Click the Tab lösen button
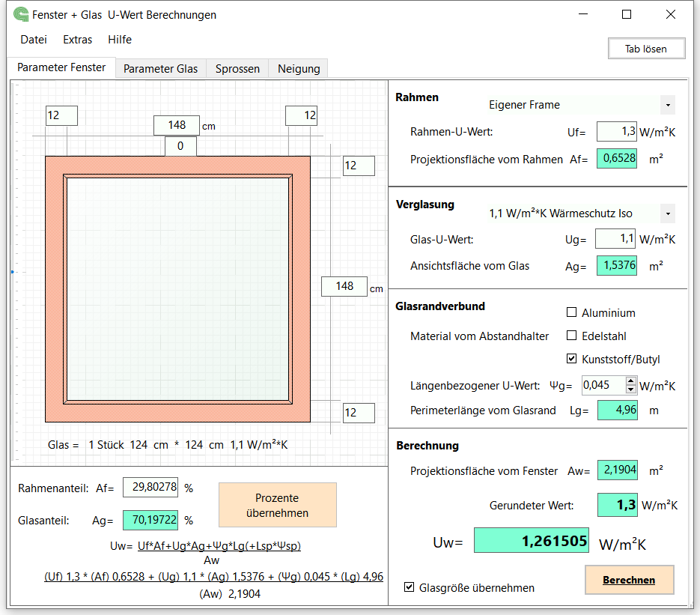 point(646,49)
